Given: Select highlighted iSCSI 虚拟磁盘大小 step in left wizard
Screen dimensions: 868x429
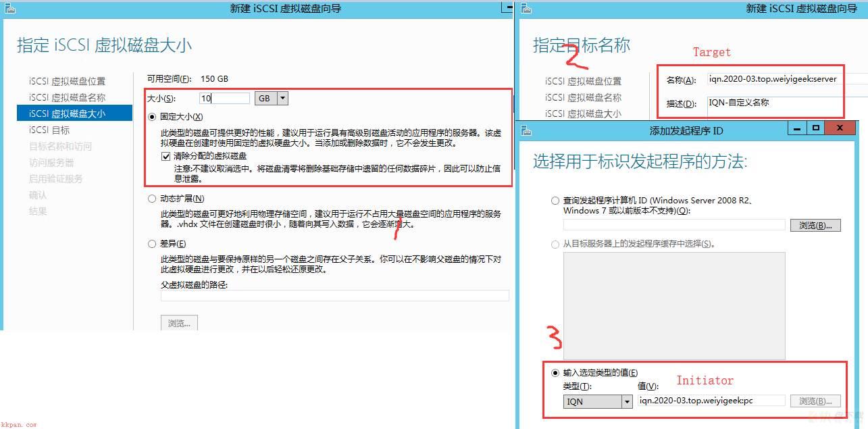Looking at the screenshot, I should coord(74,113).
